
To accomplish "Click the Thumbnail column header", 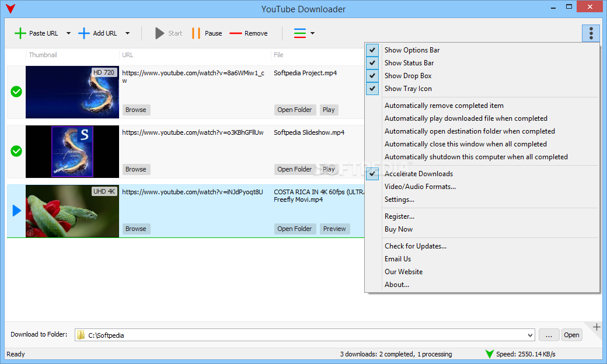I will coord(43,55).
